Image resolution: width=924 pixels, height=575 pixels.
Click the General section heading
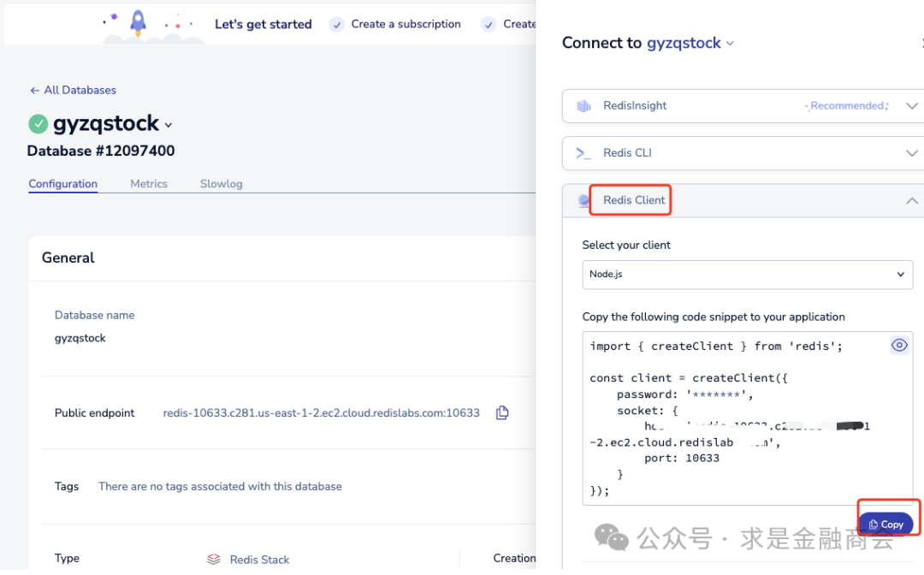[68, 258]
